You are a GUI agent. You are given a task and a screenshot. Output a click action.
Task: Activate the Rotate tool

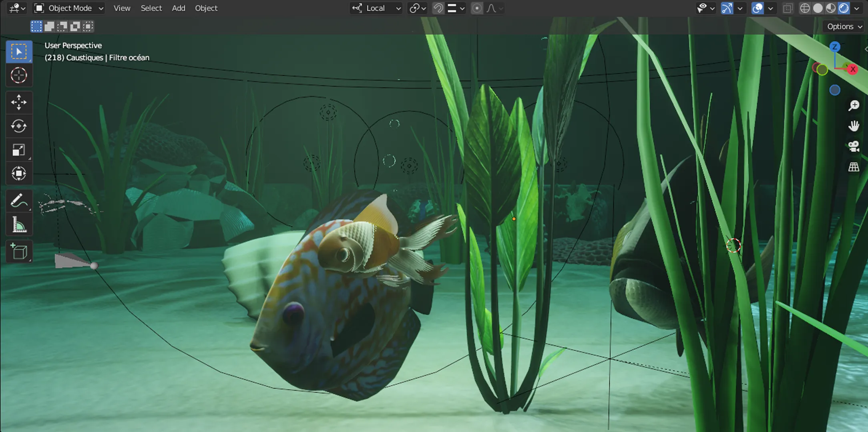[x=19, y=126]
